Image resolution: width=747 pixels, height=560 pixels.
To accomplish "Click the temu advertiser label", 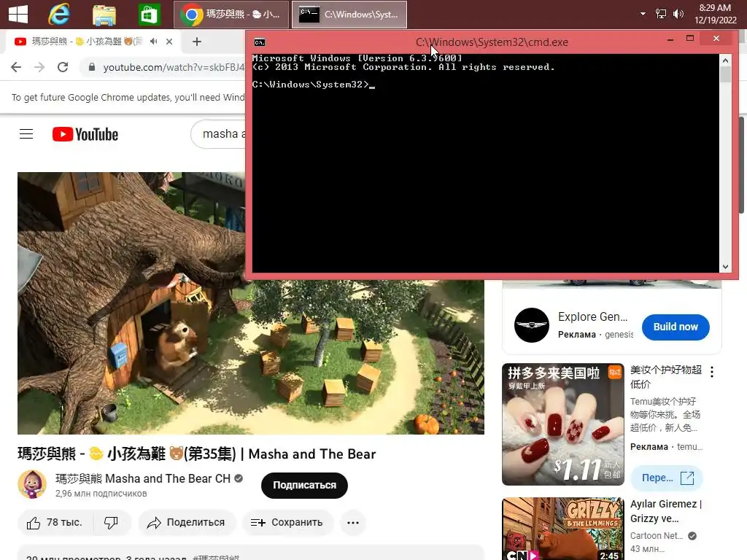I will point(689,447).
